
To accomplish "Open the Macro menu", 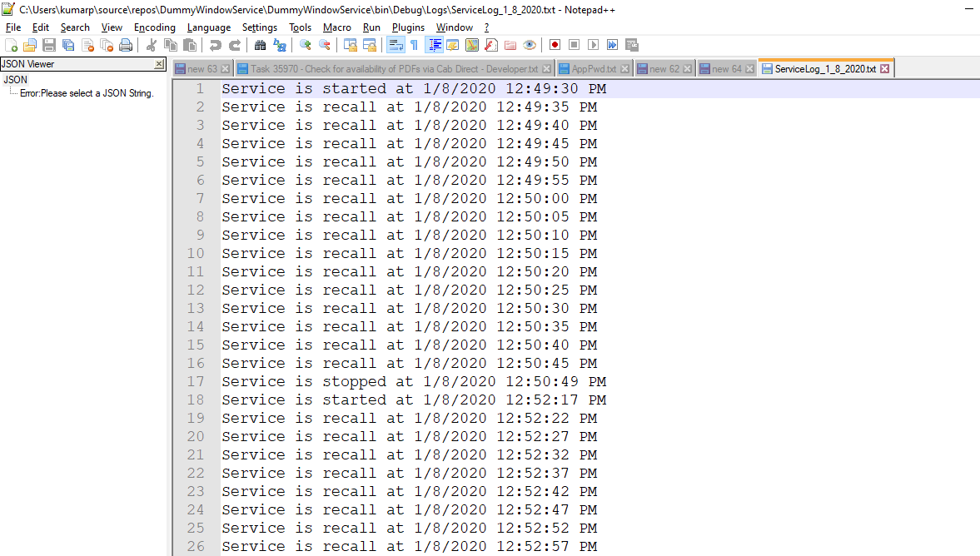I will (x=336, y=27).
